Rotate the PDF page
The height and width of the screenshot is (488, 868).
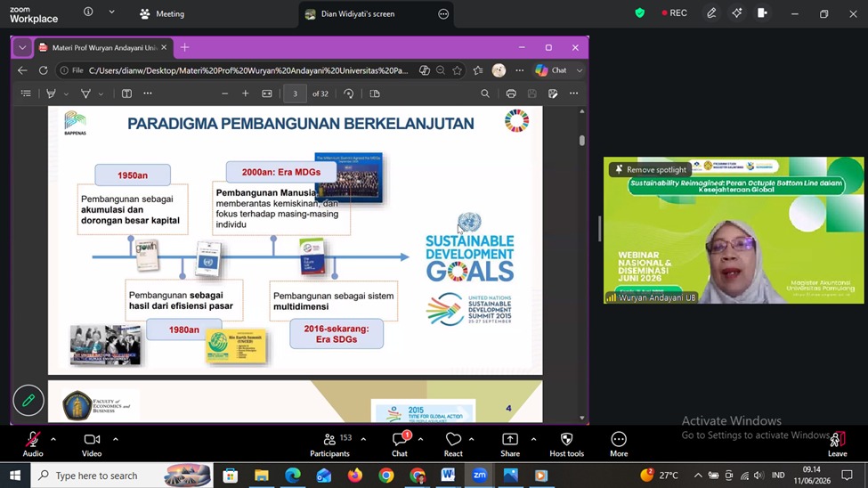coord(348,94)
